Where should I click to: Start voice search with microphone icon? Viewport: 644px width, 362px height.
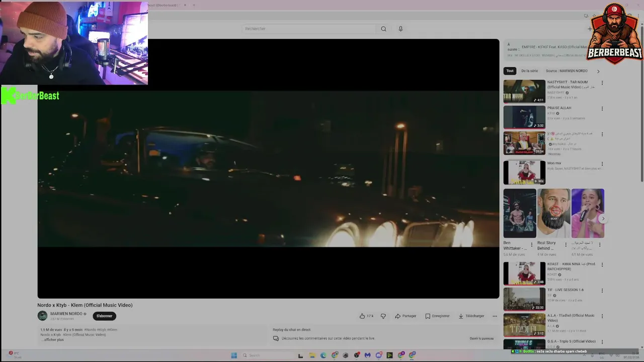pos(400,29)
